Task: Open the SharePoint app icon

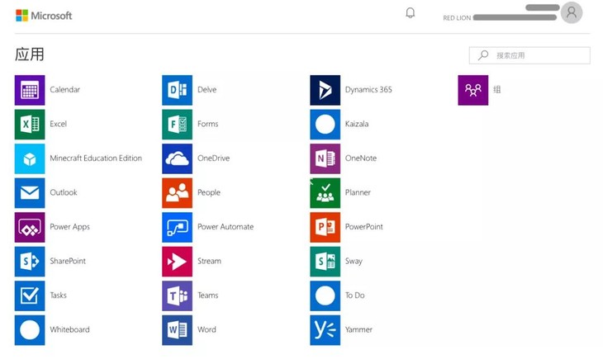Action: point(30,262)
